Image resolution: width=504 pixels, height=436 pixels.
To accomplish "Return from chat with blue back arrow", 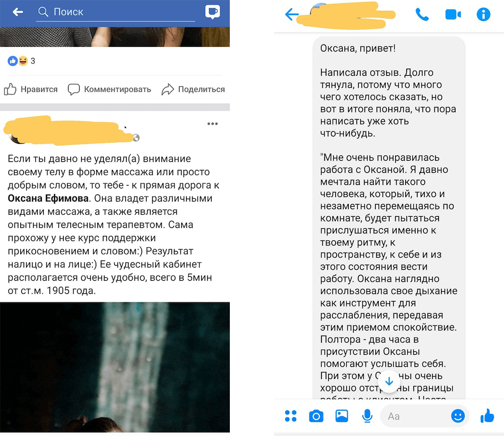I will [291, 15].
